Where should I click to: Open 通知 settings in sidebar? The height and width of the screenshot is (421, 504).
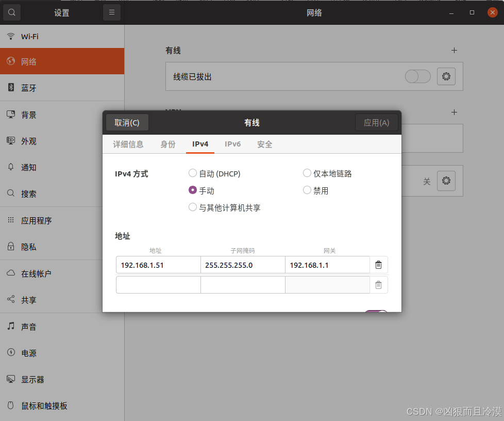pyautogui.click(x=52, y=167)
